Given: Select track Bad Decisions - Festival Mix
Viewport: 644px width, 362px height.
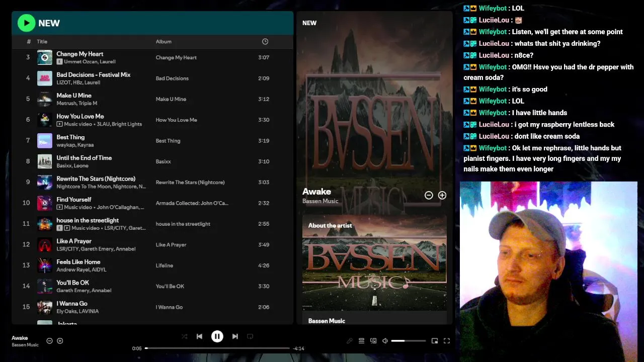Looking at the screenshot, I should point(94,74).
